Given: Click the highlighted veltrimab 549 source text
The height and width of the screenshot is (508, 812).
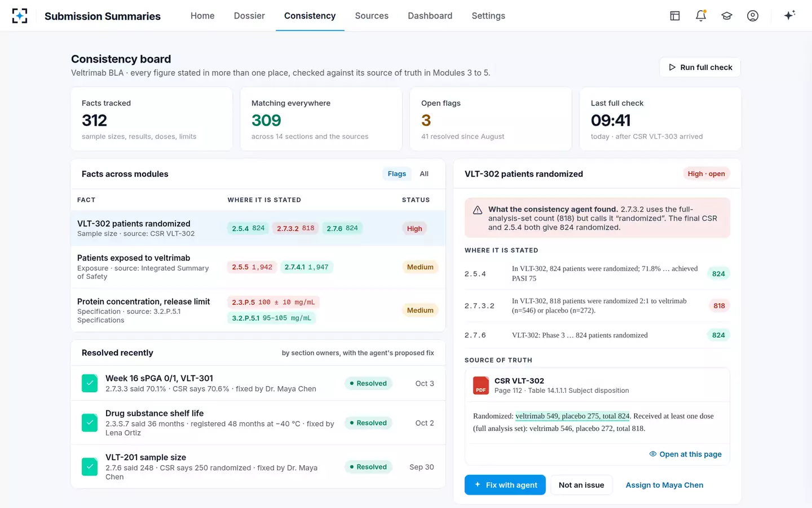Looking at the screenshot, I should [x=572, y=416].
